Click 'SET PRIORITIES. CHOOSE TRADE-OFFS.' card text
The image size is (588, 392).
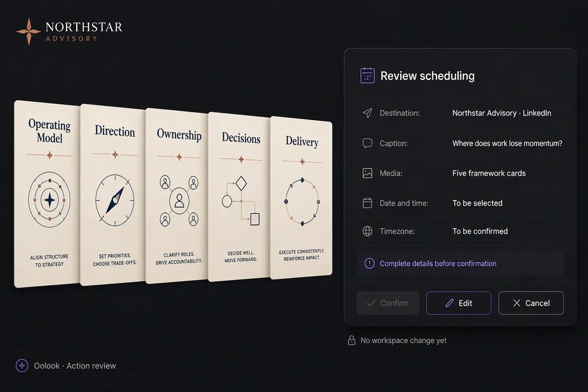pos(115,260)
